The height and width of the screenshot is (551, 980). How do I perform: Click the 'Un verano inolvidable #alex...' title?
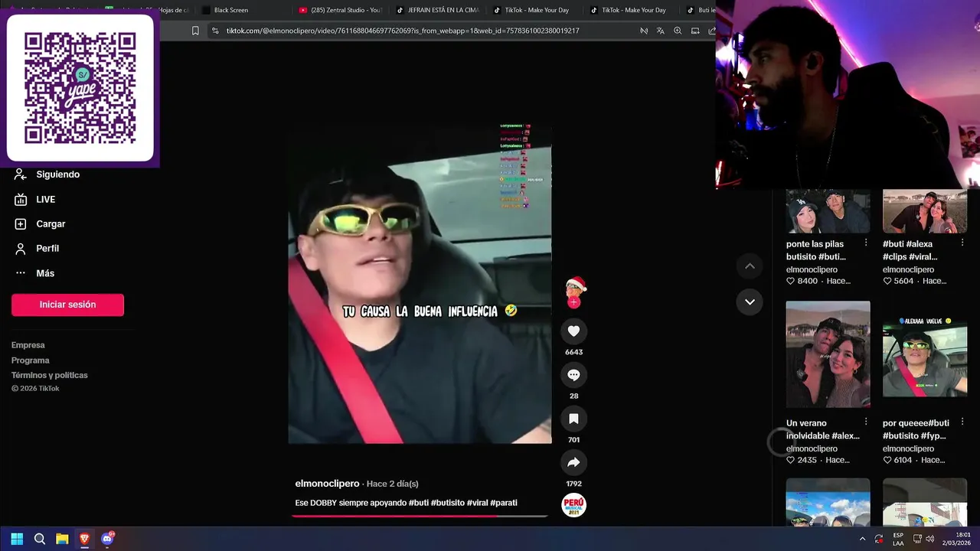coord(822,429)
